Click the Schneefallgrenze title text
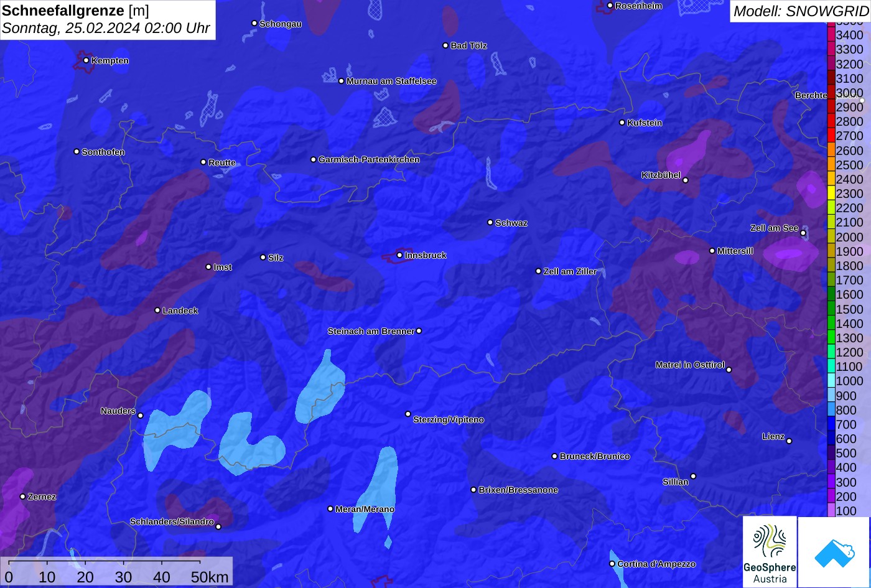 tap(63, 11)
